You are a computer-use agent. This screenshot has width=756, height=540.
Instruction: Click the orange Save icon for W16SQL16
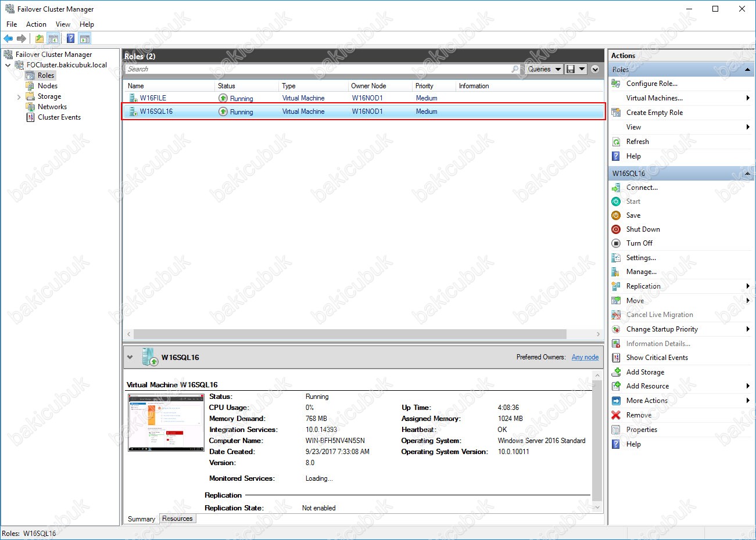616,215
